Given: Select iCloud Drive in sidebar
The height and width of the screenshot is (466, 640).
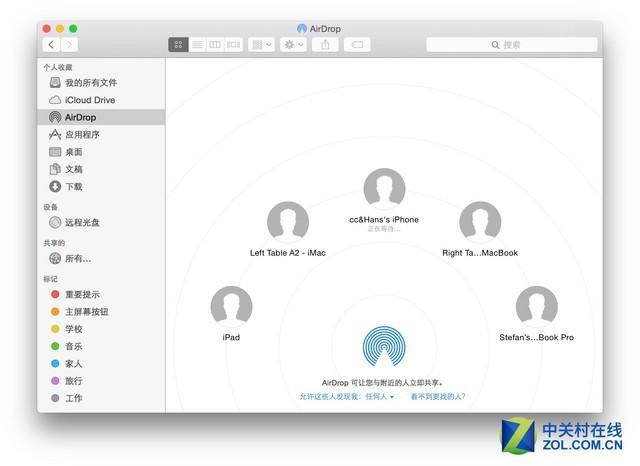Looking at the screenshot, I should pyautogui.click(x=89, y=100).
